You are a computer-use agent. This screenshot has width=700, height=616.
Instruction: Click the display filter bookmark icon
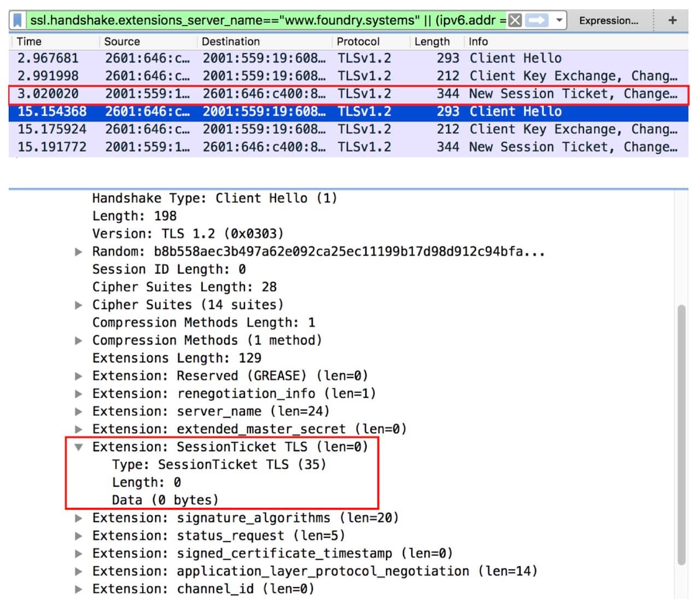17,21
